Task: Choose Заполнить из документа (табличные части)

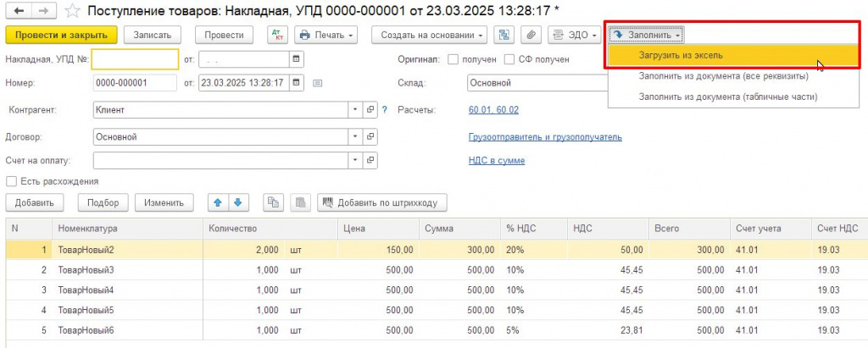Action: pos(735,97)
